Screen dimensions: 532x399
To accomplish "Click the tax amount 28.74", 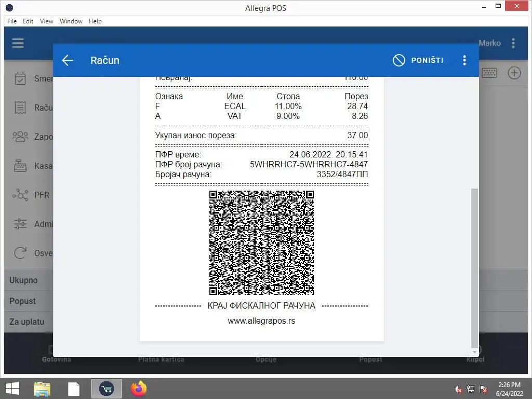I will click(x=357, y=106).
